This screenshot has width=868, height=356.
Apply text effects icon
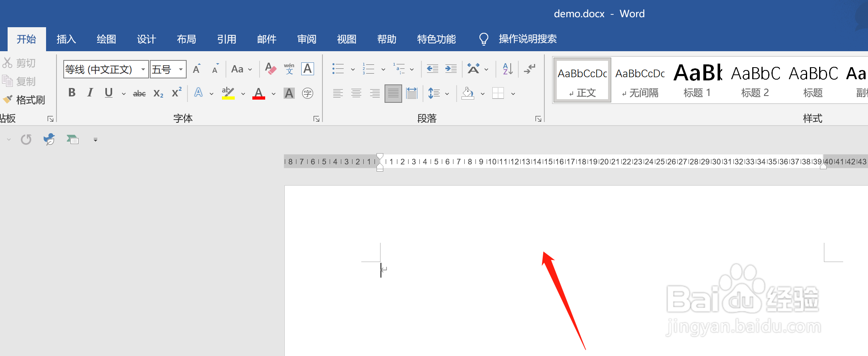tap(199, 93)
